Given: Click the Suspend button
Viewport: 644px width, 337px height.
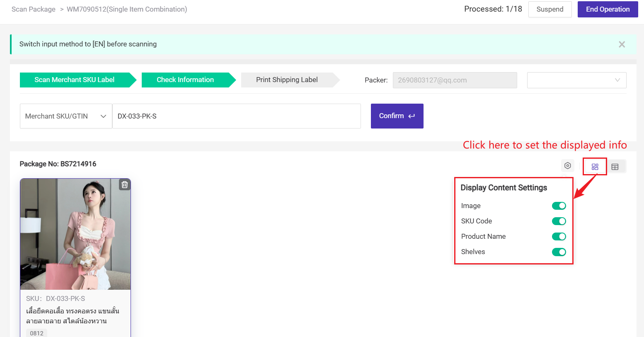Looking at the screenshot, I should 550,9.
